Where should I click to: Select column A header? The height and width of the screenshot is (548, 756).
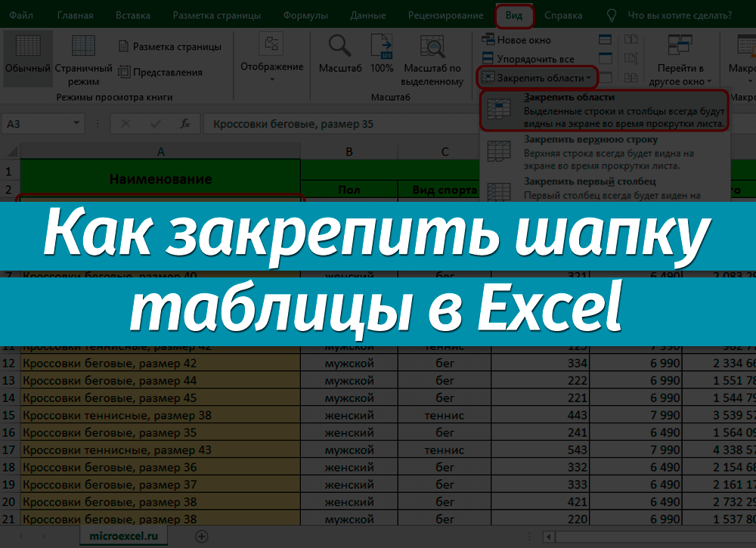[160, 152]
